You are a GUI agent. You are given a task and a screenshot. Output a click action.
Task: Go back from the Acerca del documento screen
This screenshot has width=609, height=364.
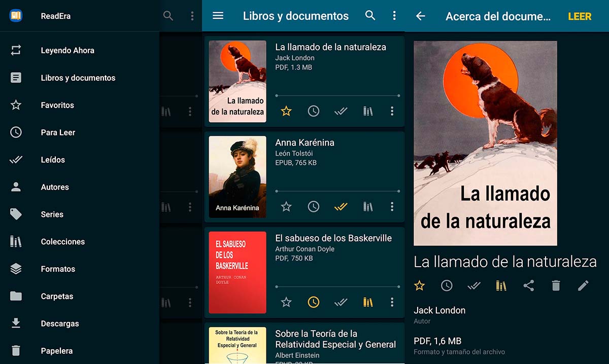coord(420,16)
